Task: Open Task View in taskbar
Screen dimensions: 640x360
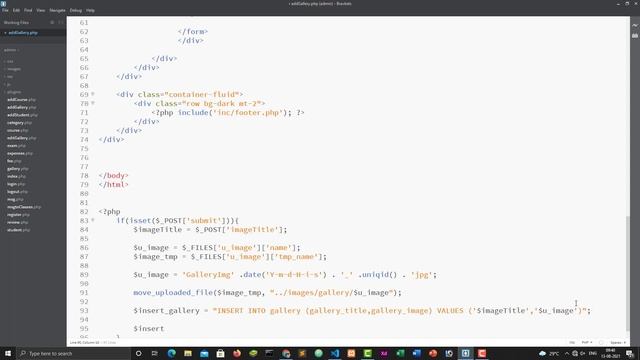Action: point(155,353)
